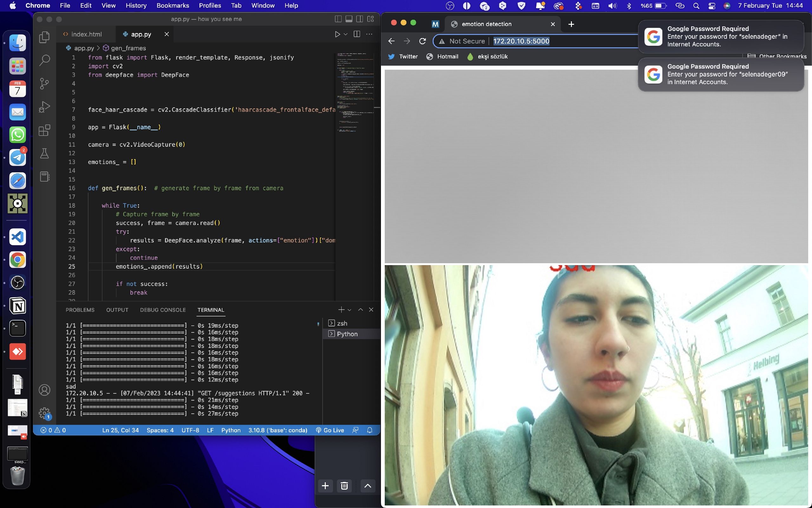Open Finder from the Dock
This screenshot has width=812, height=508.
pos(17,43)
